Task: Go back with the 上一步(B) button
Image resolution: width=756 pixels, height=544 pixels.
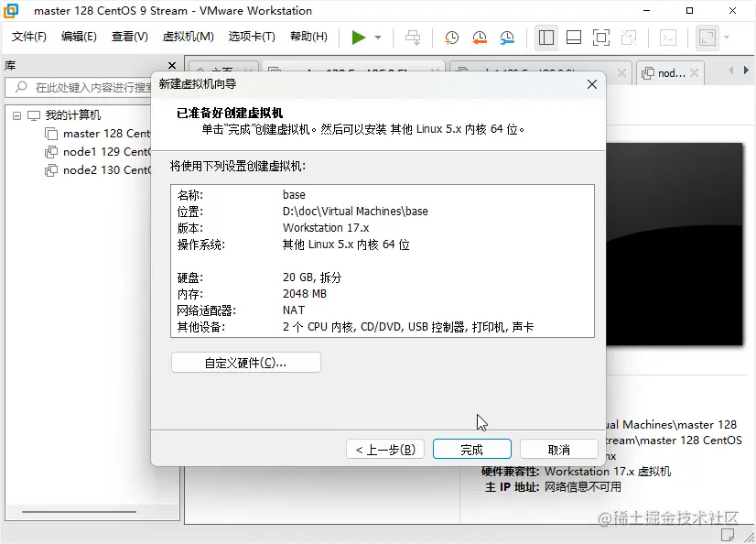Action: (x=385, y=450)
